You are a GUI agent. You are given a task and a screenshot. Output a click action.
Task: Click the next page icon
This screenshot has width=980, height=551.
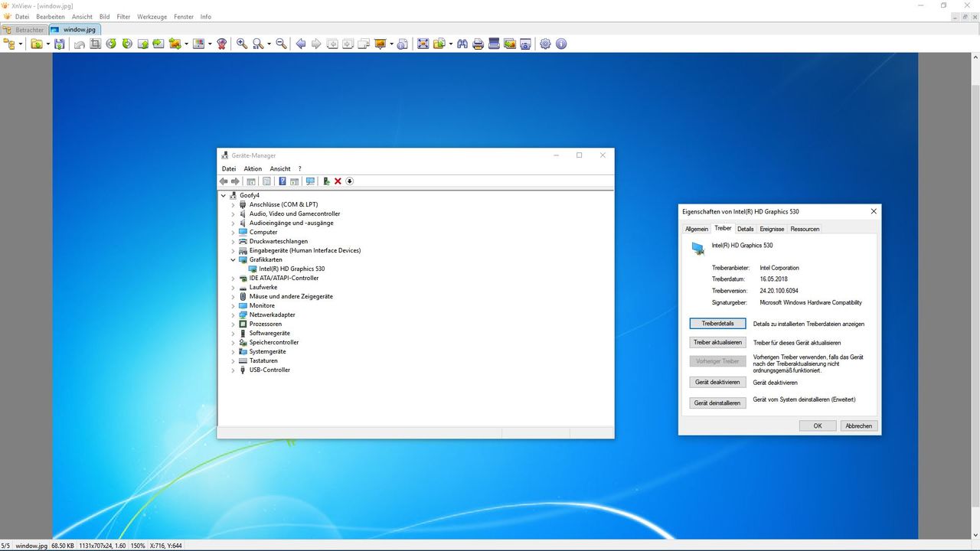348,44
